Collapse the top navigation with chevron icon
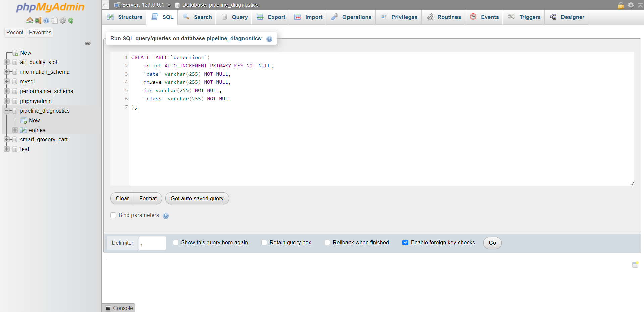This screenshot has height=312, width=644. 641,5
